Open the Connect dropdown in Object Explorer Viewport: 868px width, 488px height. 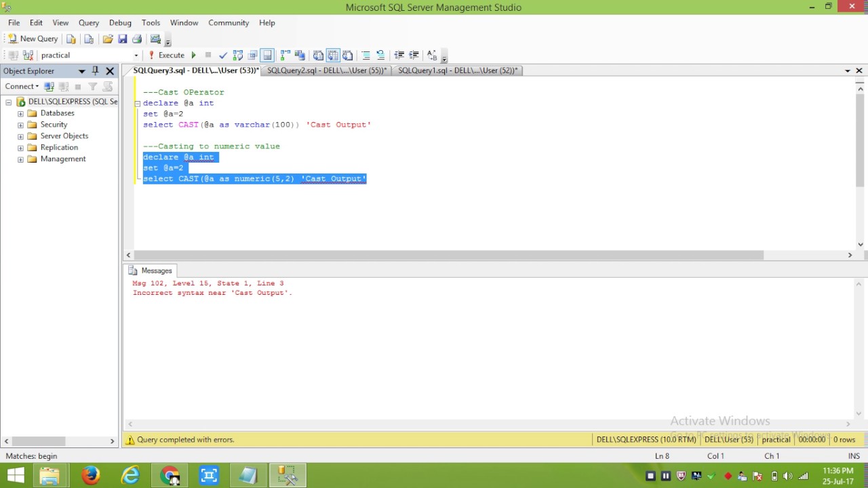[22, 86]
